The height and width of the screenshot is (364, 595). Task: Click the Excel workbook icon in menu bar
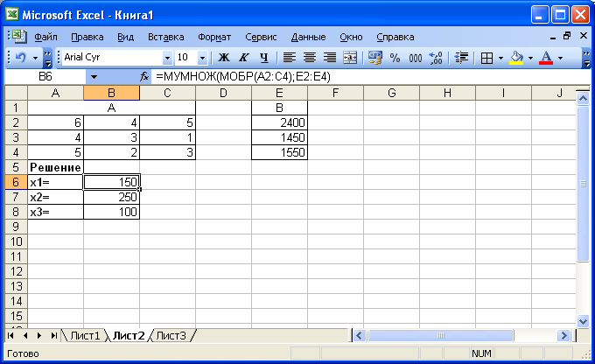[17, 37]
